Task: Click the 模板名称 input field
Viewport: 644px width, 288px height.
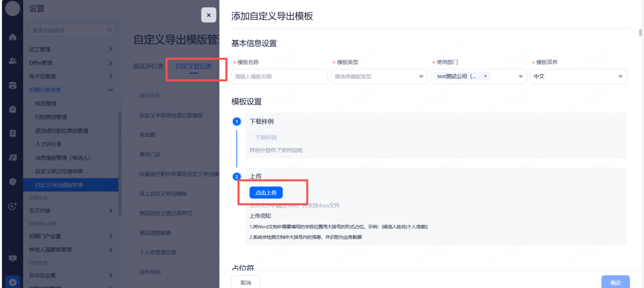Action: [280, 77]
